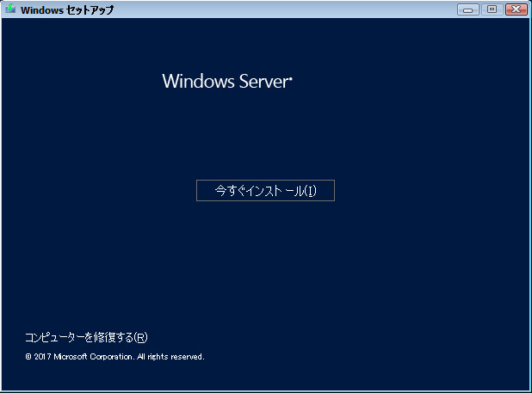This screenshot has height=393, width=532.
Task: Click the copyright symbol before 2017
Action: tap(28, 356)
